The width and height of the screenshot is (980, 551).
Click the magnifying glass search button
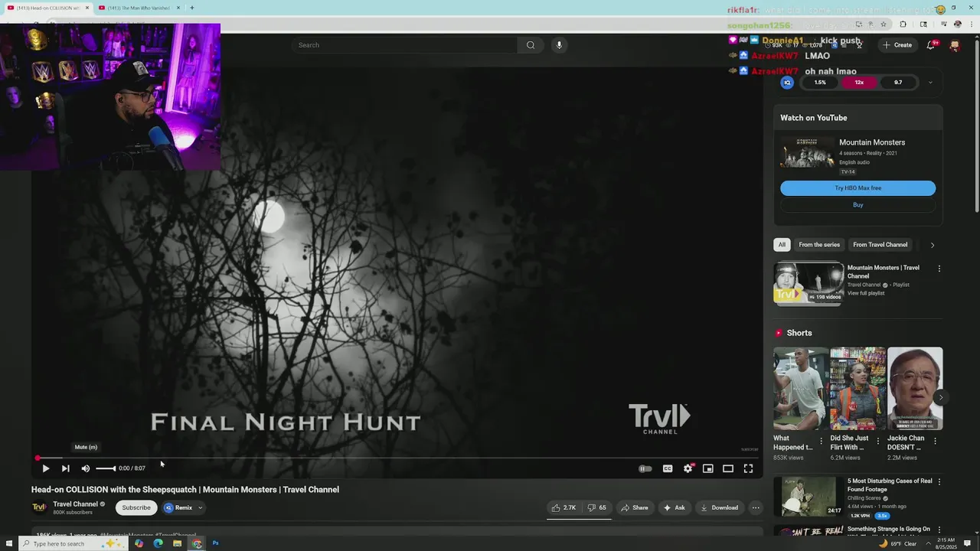[x=531, y=45]
